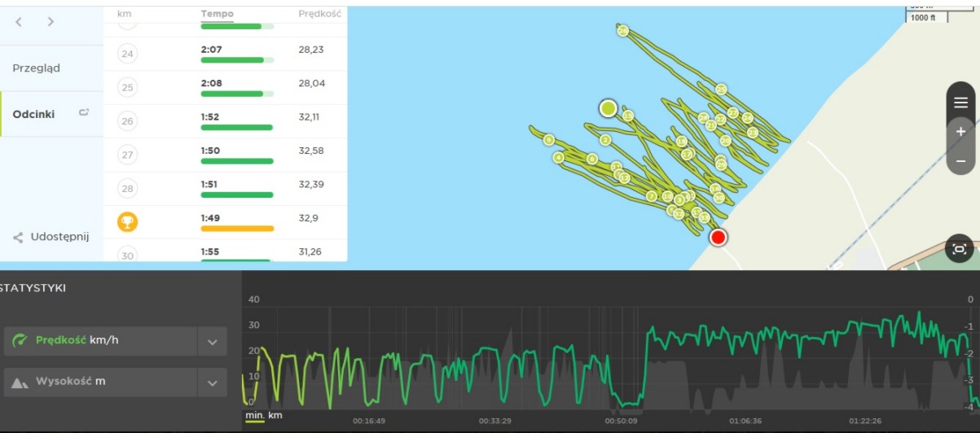Click the share icon beside Udostępnij

19,238
